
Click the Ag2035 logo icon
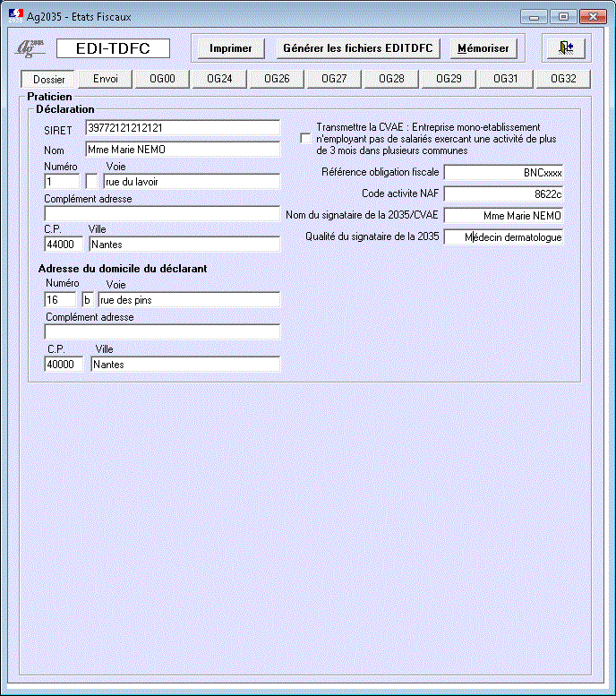point(32,48)
